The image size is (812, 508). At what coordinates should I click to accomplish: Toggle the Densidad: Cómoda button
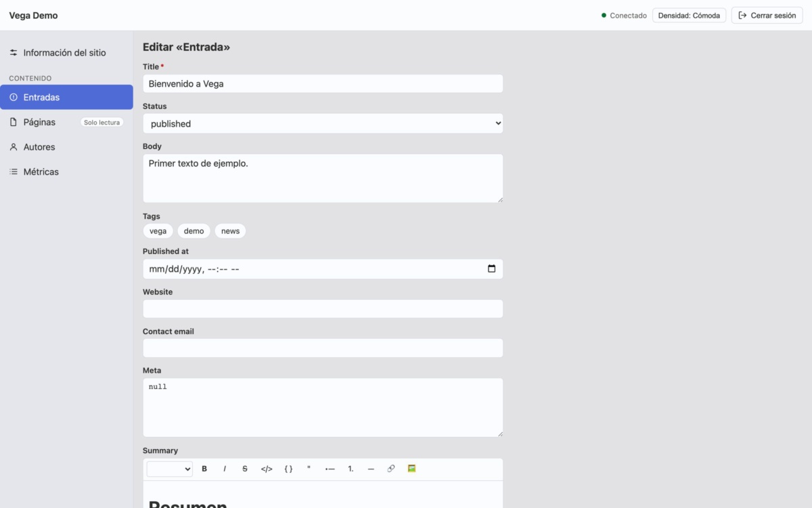(689, 16)
